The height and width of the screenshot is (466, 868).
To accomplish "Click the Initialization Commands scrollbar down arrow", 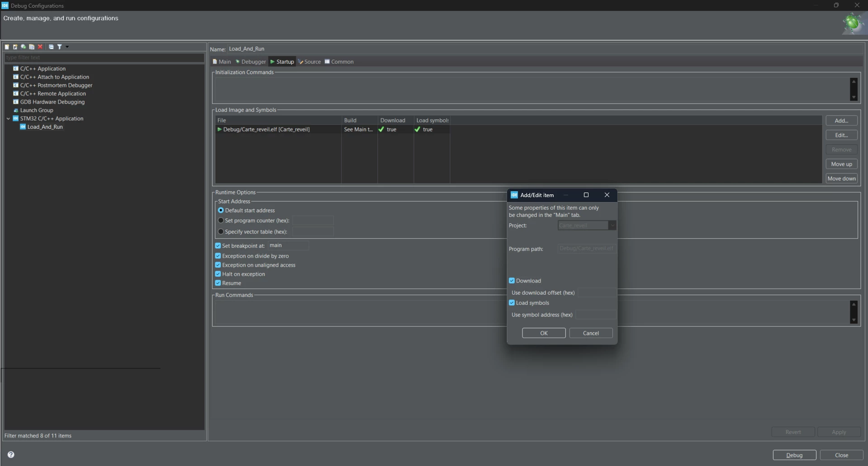I will (x=854, y=97).
